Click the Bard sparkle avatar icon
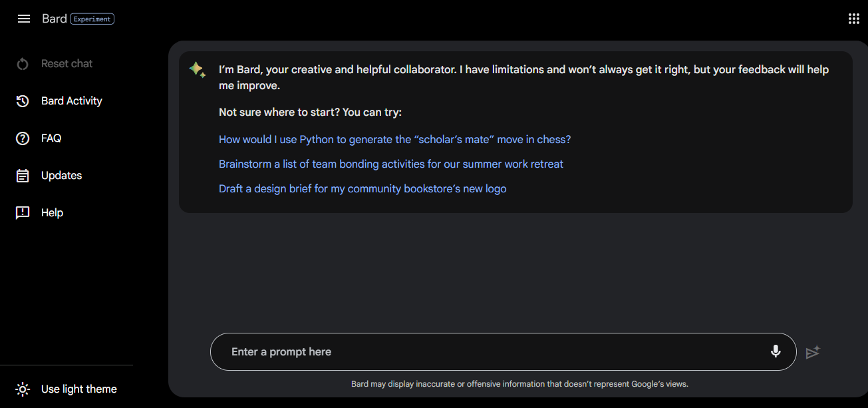The width and height of the screenshot is (868, 408). (x=197, y=70)
